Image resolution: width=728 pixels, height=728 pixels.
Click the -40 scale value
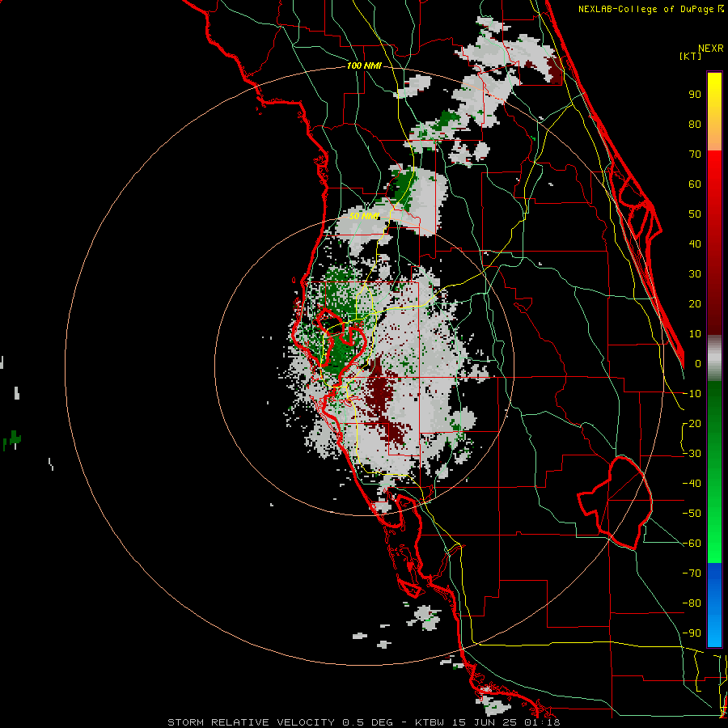692,484
